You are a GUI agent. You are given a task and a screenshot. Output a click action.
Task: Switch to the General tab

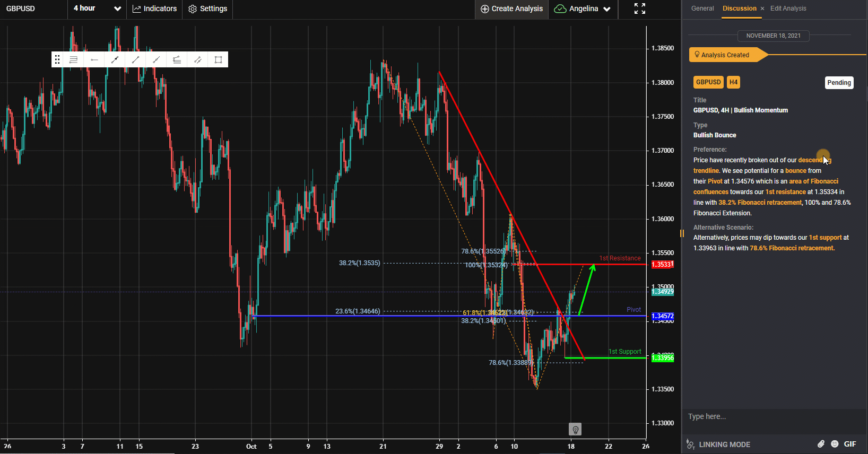[x=702, y=8]
